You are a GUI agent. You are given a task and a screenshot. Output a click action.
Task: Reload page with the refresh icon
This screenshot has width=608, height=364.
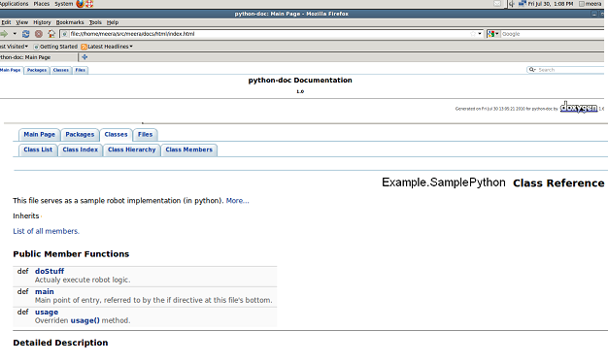[x=26, y=34]
